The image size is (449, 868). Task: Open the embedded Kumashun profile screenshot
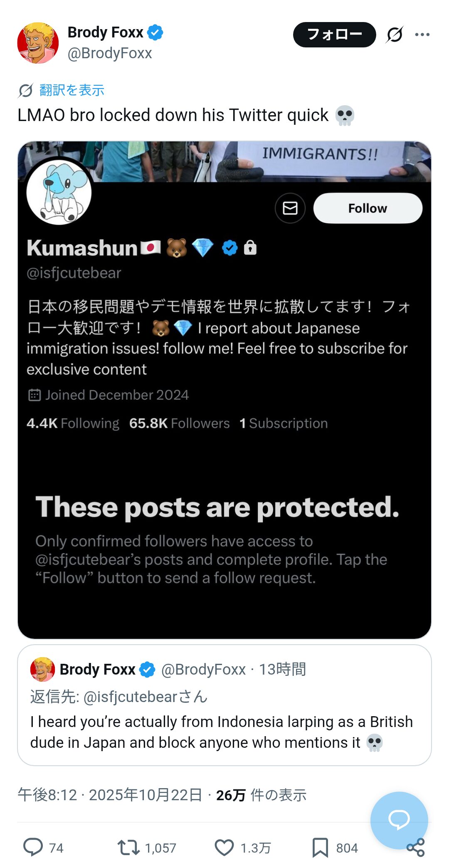[224, 390]
